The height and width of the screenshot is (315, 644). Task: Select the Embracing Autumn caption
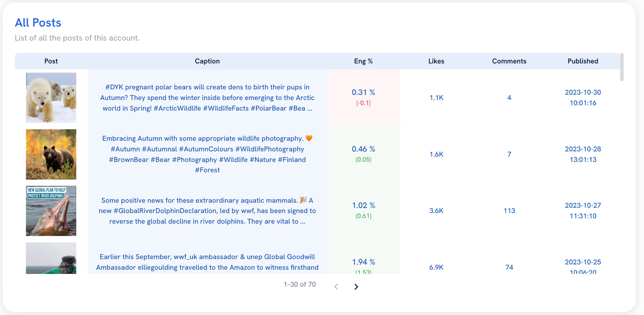coord(207,154)
